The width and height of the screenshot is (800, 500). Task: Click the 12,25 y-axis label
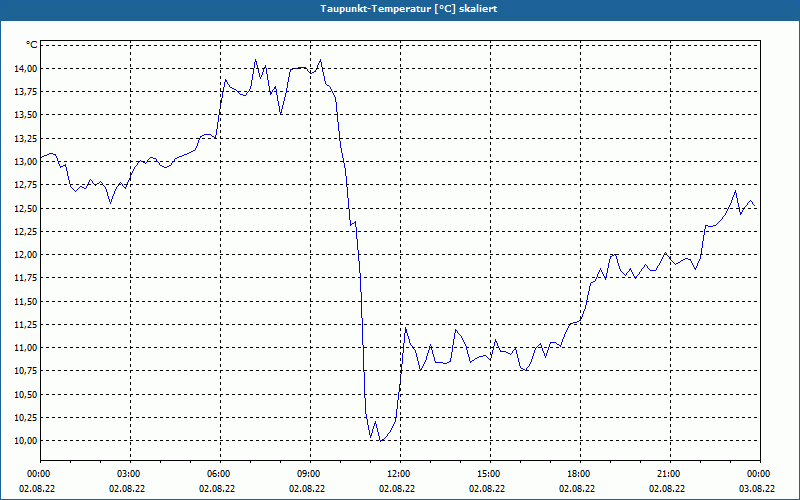click(26, 232)
